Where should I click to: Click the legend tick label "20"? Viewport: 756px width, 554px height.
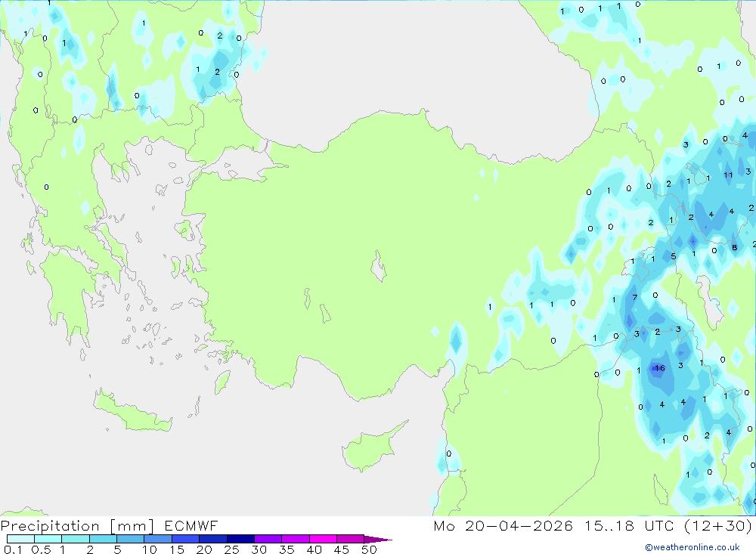[204, 549]
